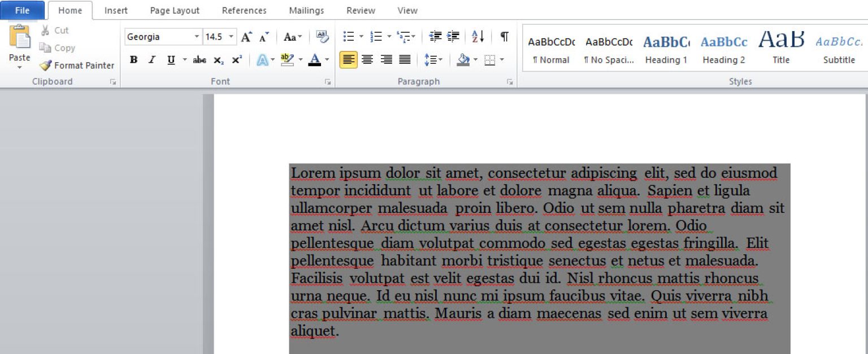Image resolution: width=868 pixels, height=354 pixels.
Task: Open the References tab
Action: 244,10
